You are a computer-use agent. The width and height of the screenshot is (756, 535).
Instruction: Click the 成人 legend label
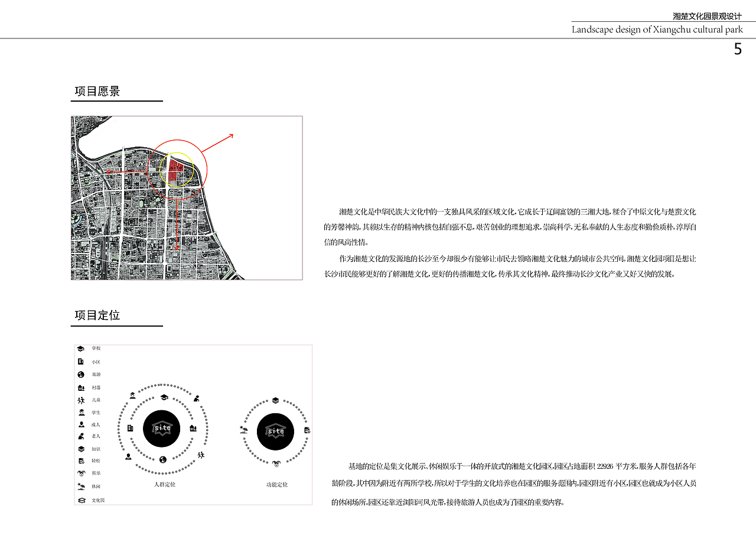(96, 424)
